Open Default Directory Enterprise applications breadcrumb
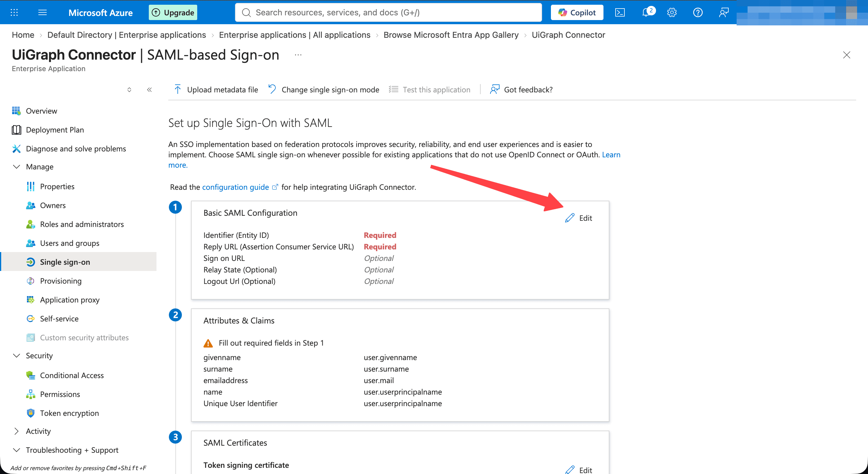Screen dimensions: 868x474 tap(126, 35)
